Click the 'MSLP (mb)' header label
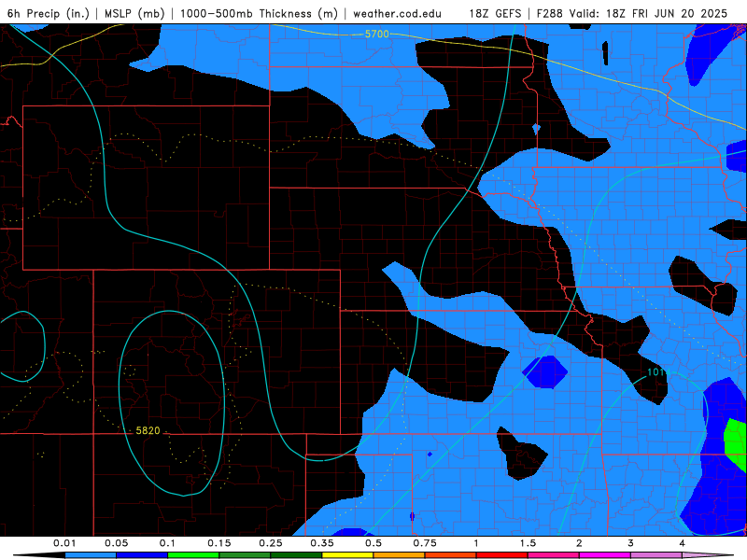Image resolution: width=747 pixels, height=560 pixels. tap(134, 13)
